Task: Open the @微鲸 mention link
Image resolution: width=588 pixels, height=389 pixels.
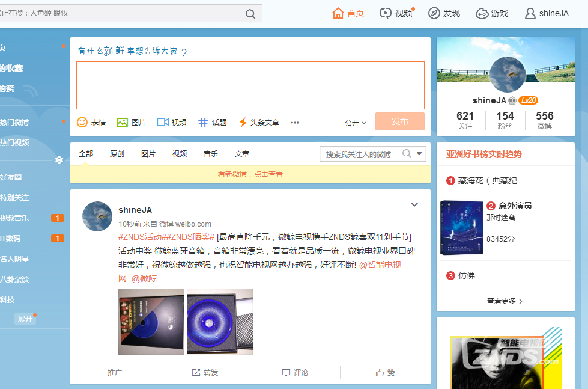Action: coord(144,278)
